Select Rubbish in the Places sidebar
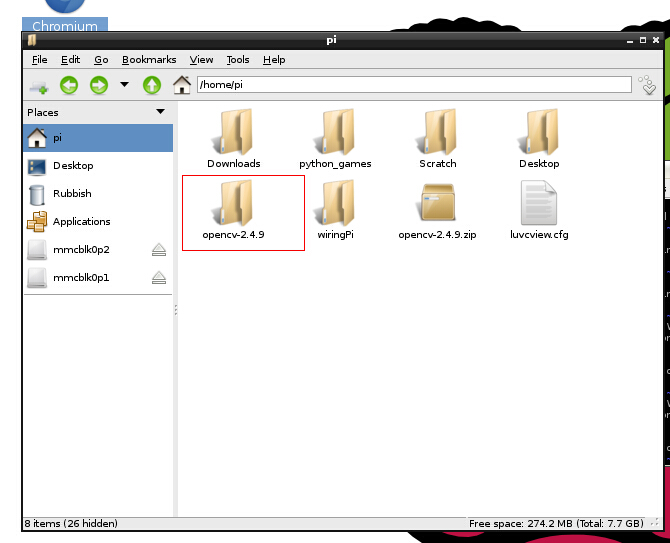Screen dimensions: 670x543 pyautogui.click(x=71, y=193)
